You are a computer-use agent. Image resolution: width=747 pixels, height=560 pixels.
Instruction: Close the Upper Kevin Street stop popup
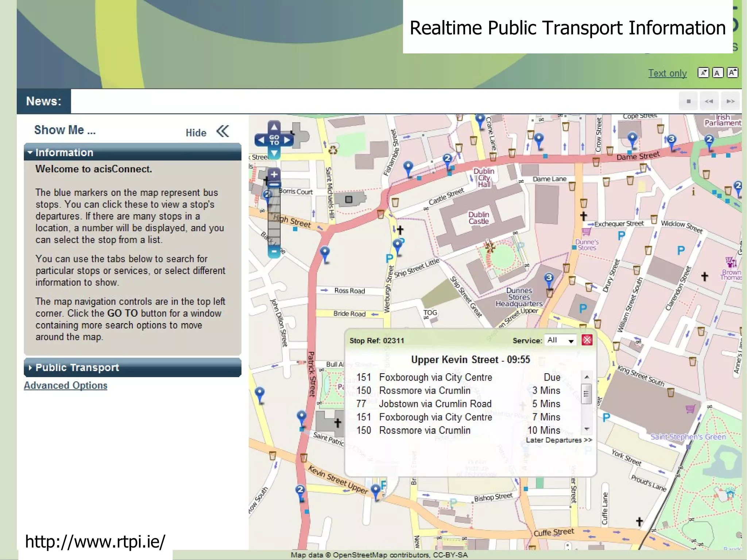click(x=587, y=340)
